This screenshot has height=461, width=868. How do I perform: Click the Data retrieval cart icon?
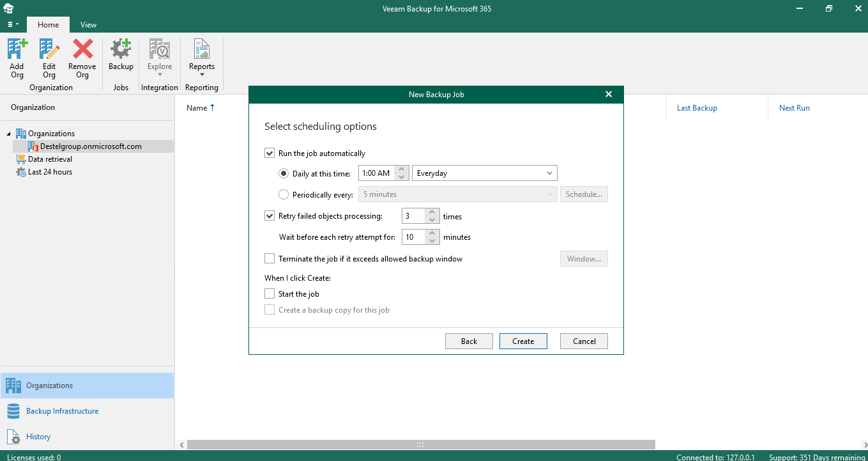click(21, 159)
